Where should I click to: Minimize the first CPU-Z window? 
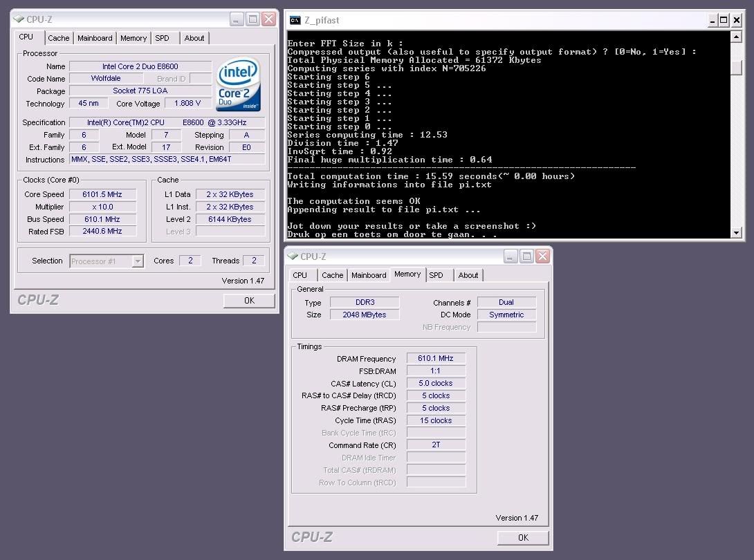point(236,19)
